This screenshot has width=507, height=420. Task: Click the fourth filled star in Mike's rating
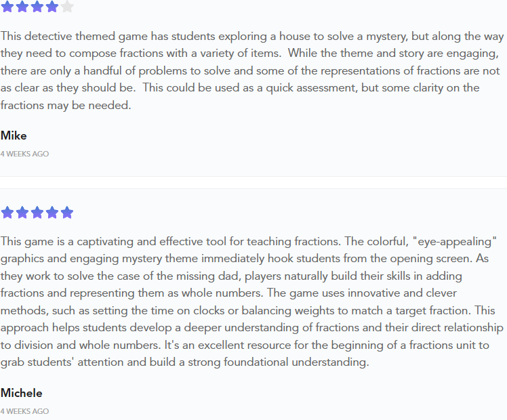[x=52, y=7]
